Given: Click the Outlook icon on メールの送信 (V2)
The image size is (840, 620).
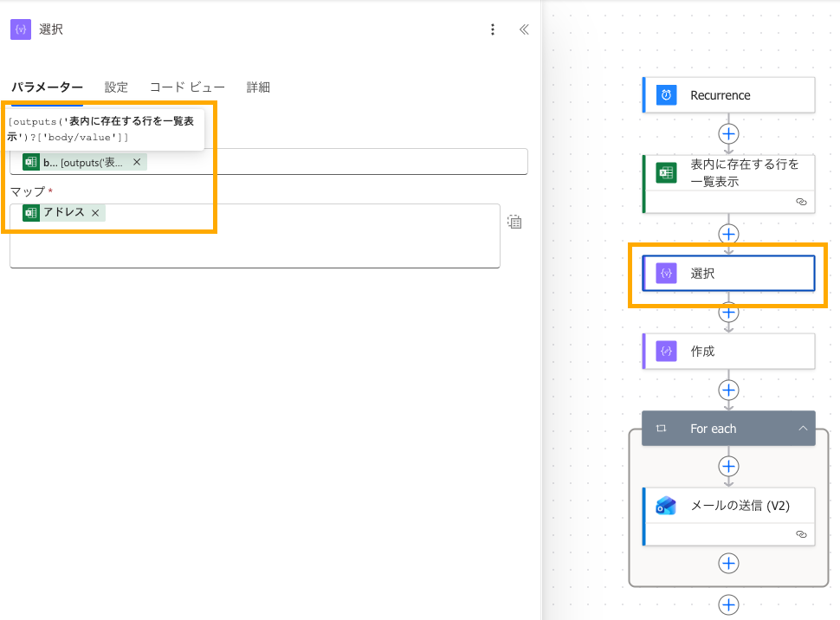Looking at the screenshot, I should coord(666,506).
